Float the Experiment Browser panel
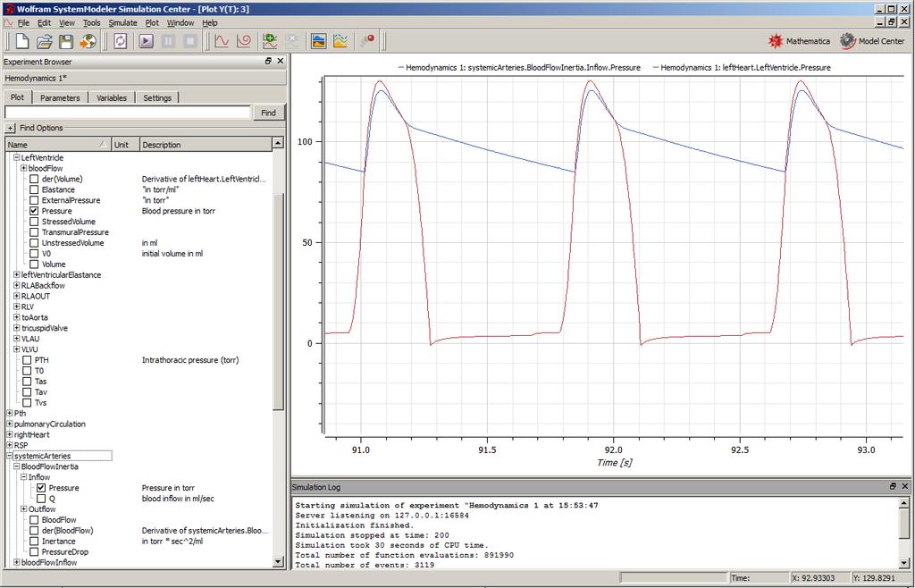915x588 pixels. pyautogui.click(x=268, y=62)
